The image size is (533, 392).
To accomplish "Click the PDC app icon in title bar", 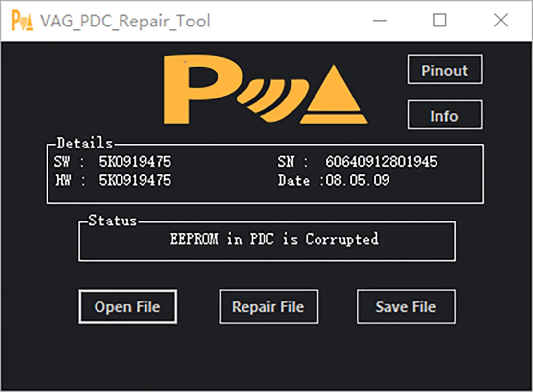I will [23, 21].
